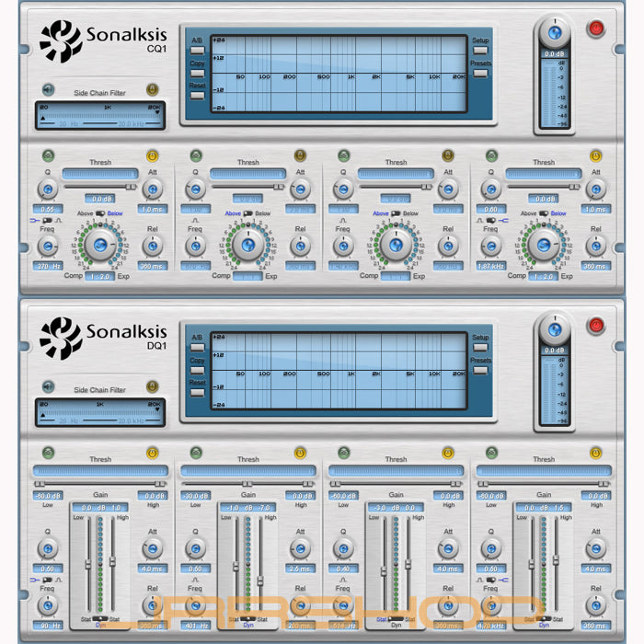Flip Above/Below switch in CQ1 third band

[396, 213]
